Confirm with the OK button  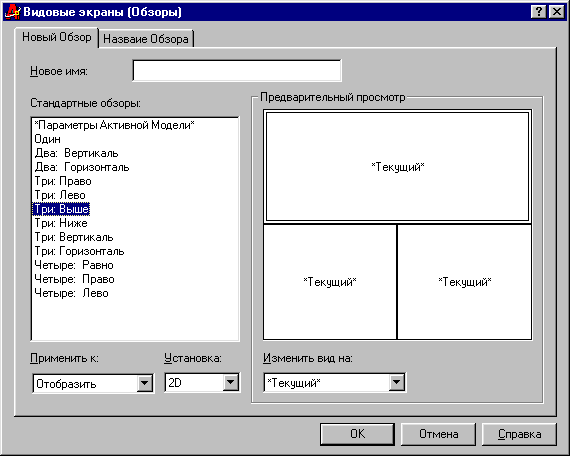(357, 434)
